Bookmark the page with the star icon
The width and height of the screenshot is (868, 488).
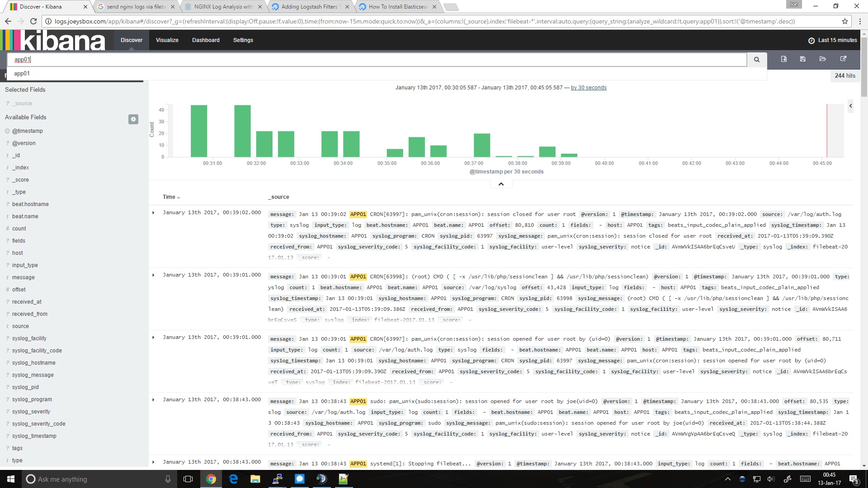click(x=844, y=21)
